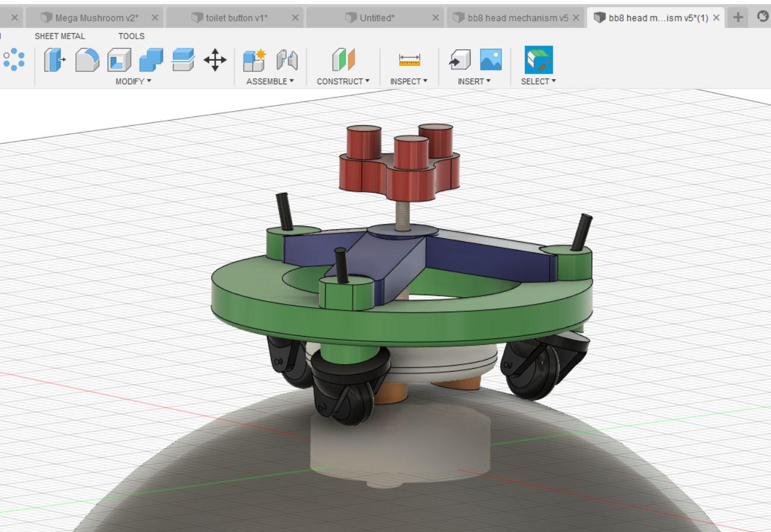Open the job status clock icon
This screenshot has width=771, height=532.
pos(763,17)
